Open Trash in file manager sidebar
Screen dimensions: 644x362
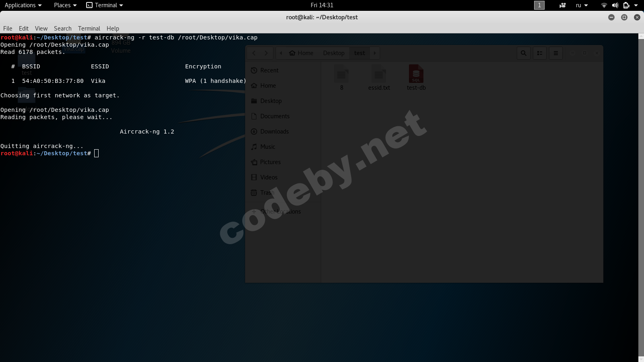click(x=283, y=193)
